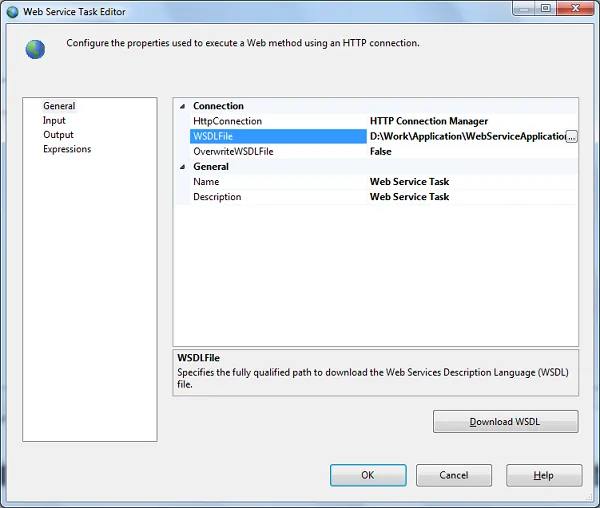Edit the Description value Web Service Task
Image resolution: width=600 pixels, height=508 pixels.
click(x=409, y=197)
